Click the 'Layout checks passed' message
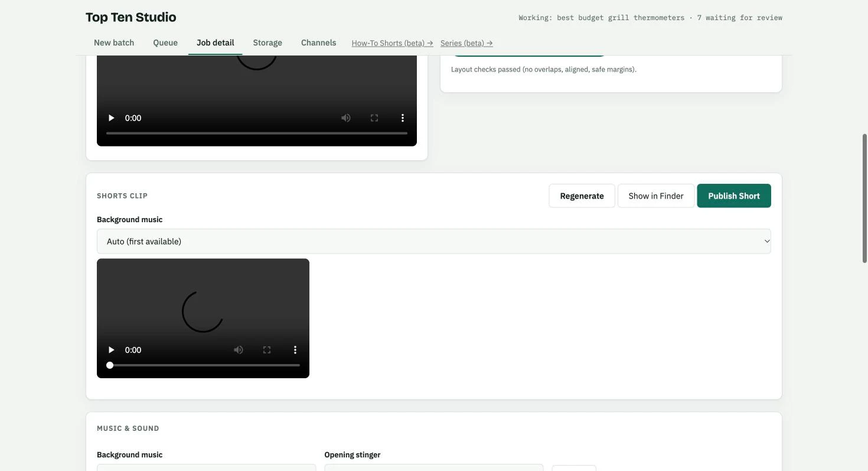The width and height of the screenshot is (868, 471). [x=544, y=69]
